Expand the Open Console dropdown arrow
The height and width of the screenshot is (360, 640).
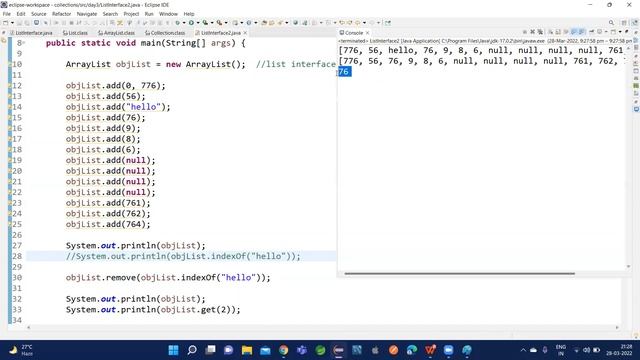pyautogui.click(x=620, y=32)
